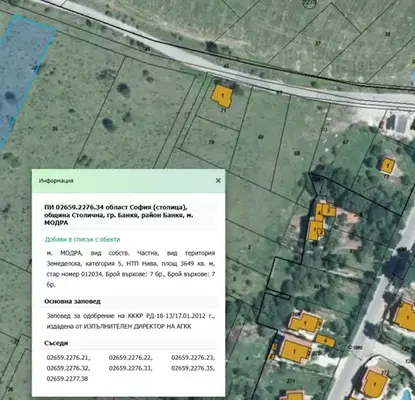Click orange building 1 above label 71
Viewport: 415px width, 400px height.
pos(222,96)
